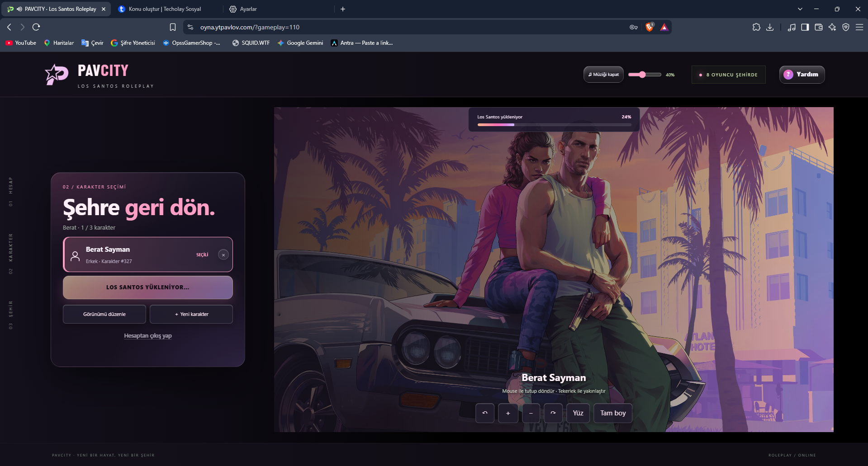Click the PAVCITY star logo
The image size is (868, 466).
[x=56, y=74]
